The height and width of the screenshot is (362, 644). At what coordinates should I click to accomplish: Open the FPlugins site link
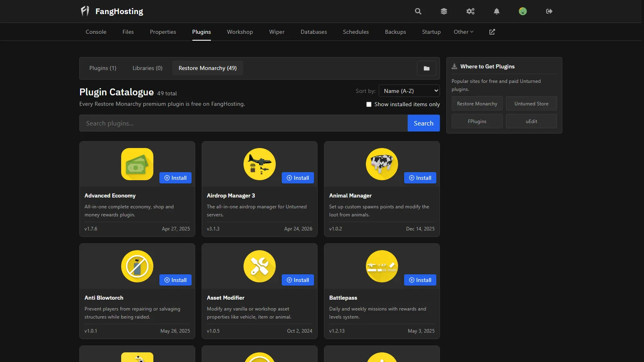477,121
